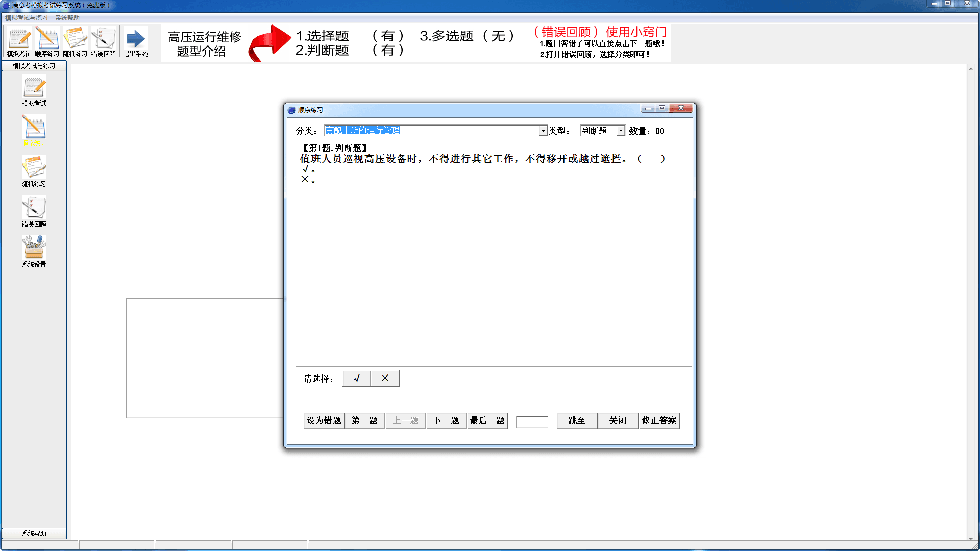
Task: Expand the 类型 question type dropdown
Action: (x=621, y=131)
